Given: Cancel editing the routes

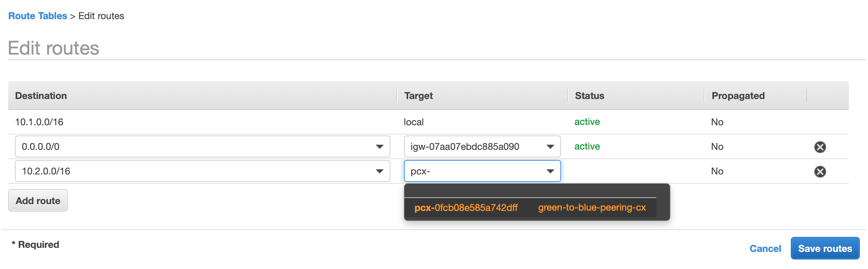Looking at the screenshot, I should [765, 249].
